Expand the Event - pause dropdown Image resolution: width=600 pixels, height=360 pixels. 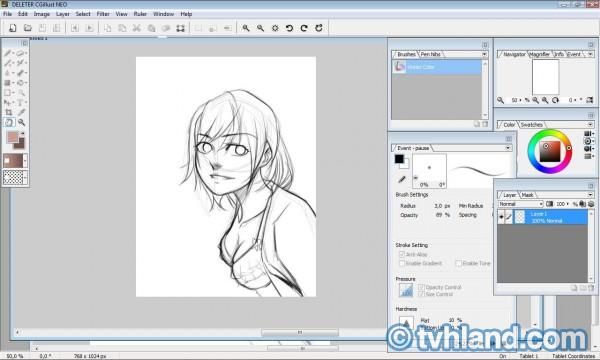coord(508,148)
